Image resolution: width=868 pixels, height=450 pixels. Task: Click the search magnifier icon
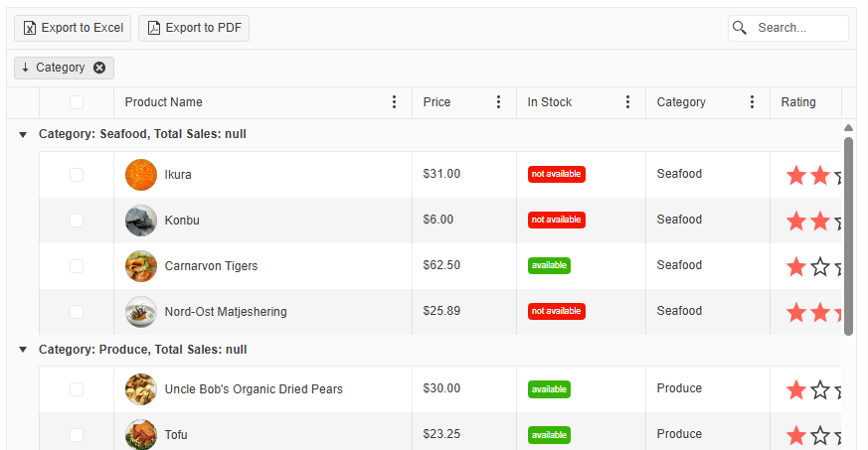pos(740,28)
